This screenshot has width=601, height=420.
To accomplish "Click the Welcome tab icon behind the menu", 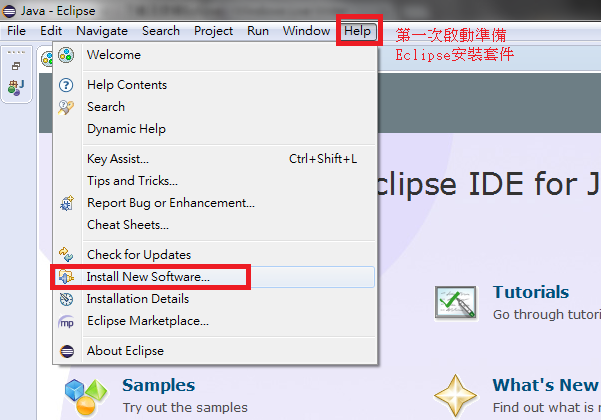I will 46,59.
